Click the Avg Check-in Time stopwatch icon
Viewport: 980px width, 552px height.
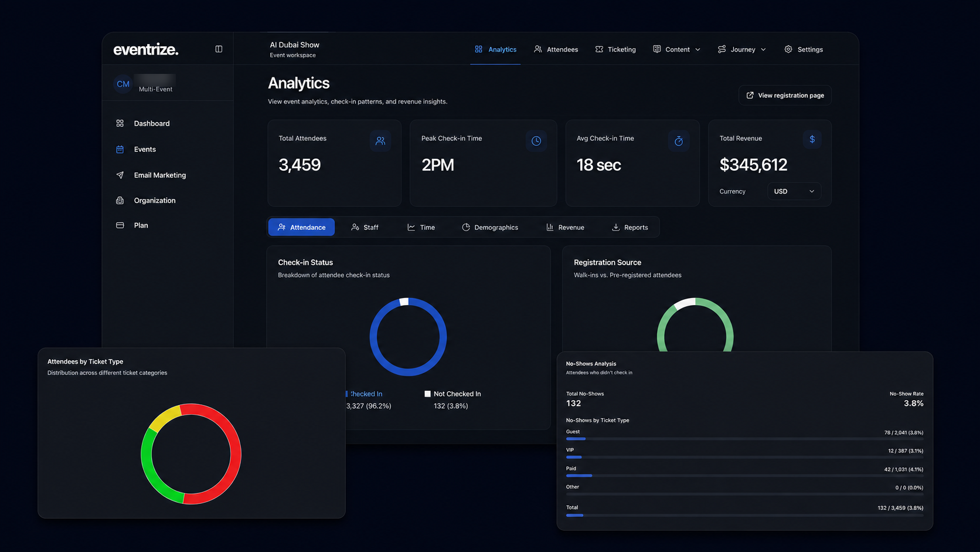point(679,141)
